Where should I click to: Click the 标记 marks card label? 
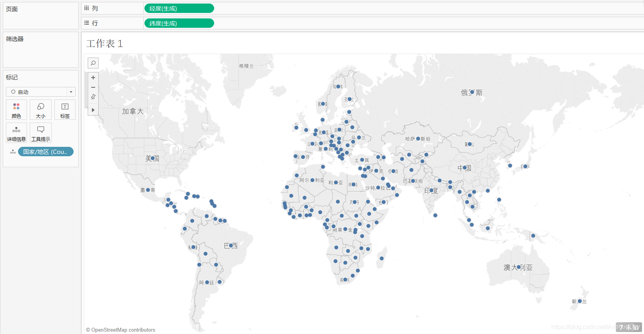tap(12, 77)
